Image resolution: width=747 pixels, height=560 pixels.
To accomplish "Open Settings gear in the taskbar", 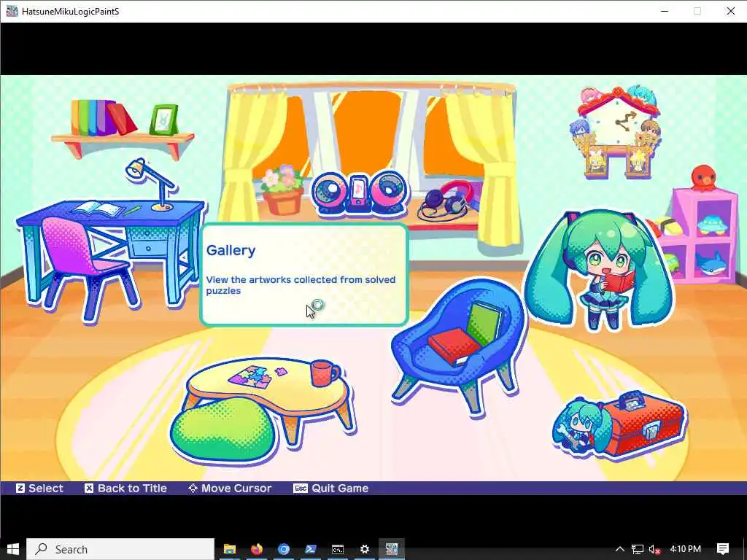I will coord(365,549).
